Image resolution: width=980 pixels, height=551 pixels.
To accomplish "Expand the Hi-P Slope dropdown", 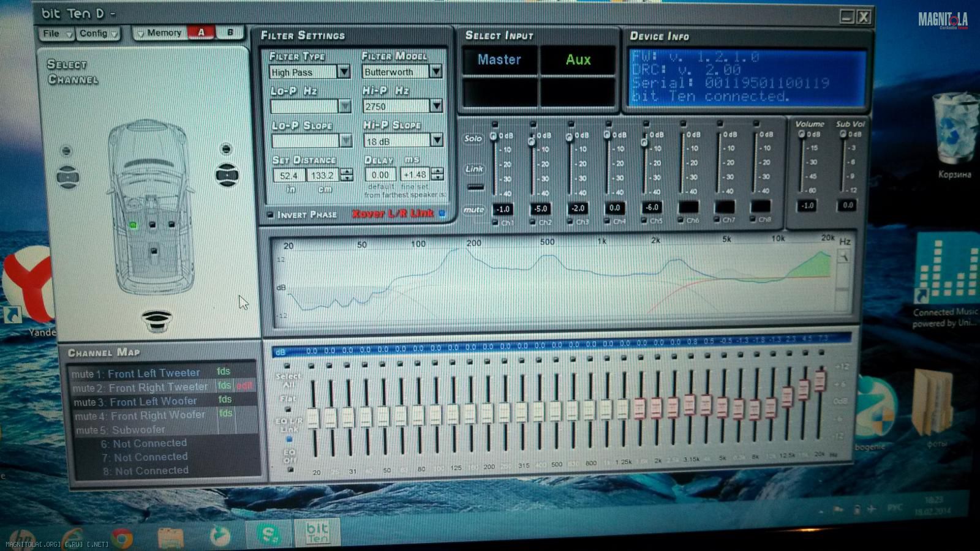I will pyautogui.click(x=437, y=140).
